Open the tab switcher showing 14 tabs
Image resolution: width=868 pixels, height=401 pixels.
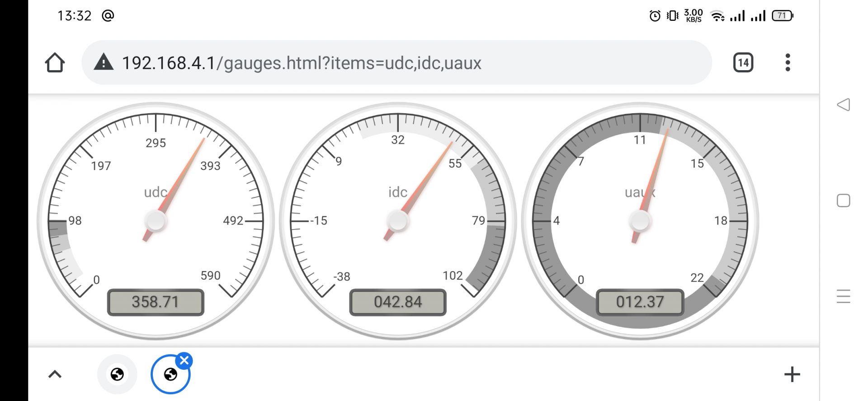coord(743,62)
